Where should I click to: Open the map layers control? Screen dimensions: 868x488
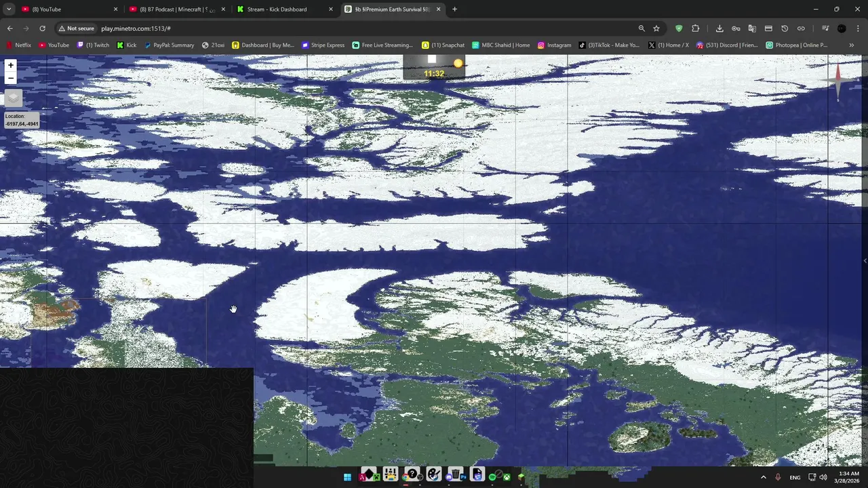pos(14,98)
